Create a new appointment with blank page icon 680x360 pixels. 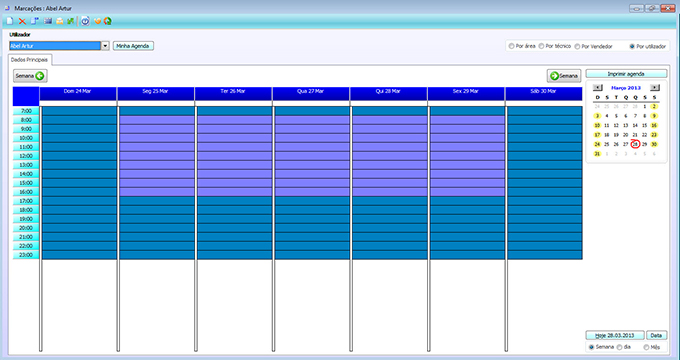(10, 21)
